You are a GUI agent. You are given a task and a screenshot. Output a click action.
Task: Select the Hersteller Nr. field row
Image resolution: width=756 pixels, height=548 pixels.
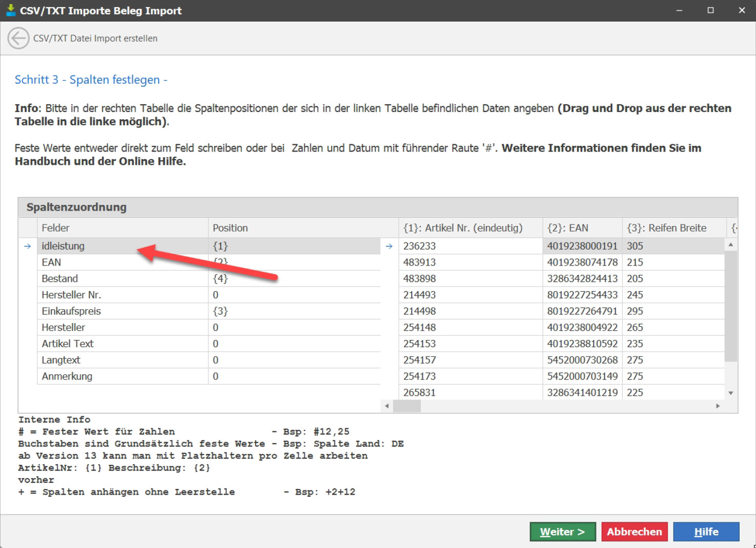point(123,295)
